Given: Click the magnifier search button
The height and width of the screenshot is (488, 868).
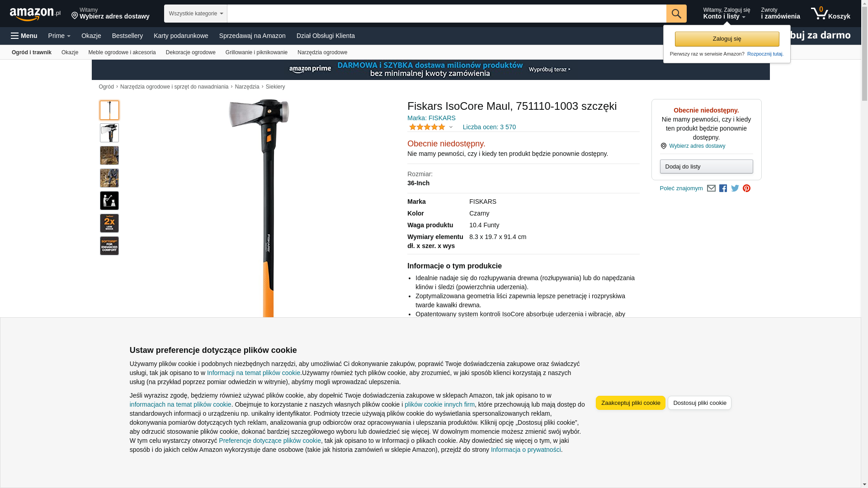Looking at the screenshot, I should click(676, 14).
